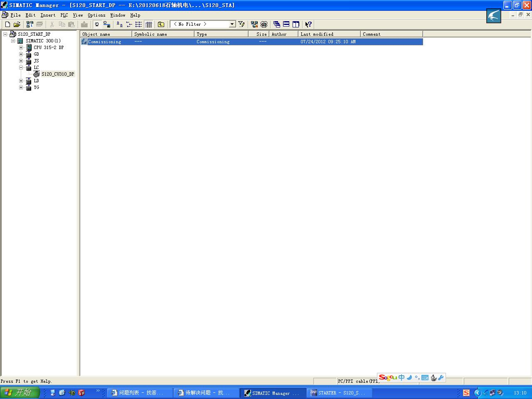
Task: Click the Cut scissors icon
Action: tap(52, 25)
